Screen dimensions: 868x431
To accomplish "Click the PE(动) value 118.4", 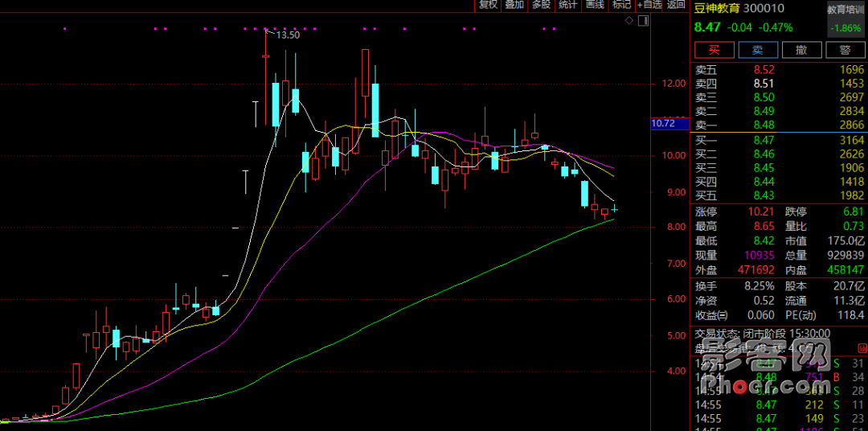I will pos(851,315).
